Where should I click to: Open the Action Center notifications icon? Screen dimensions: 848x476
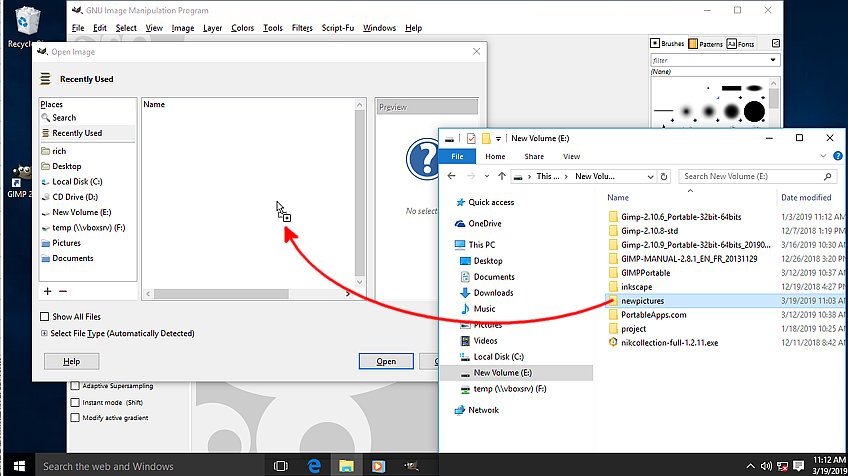(798, 466)
